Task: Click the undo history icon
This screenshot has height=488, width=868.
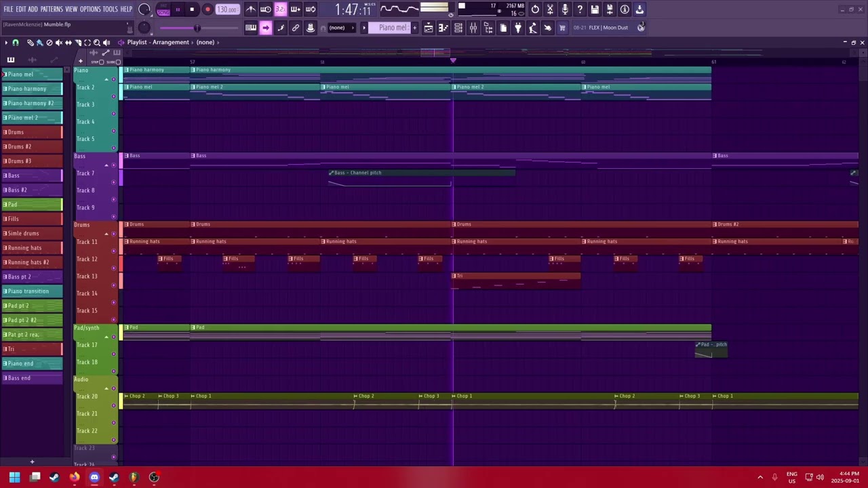Action: tap(535, 9)
